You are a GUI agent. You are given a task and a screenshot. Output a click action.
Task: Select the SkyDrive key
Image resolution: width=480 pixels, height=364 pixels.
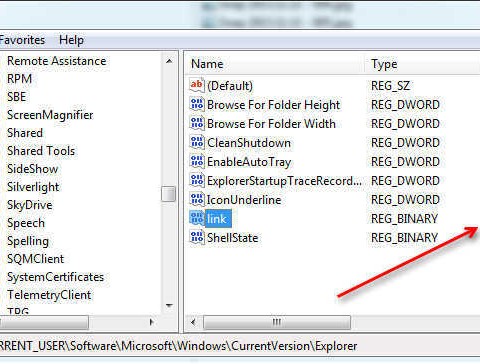pyautogui.click(x=30, y=205)
